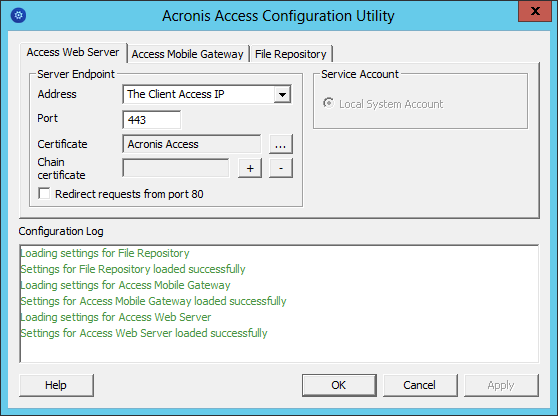558x416 pixels.
Task: Remove chain certificate with minus button
Action: click(x=281, y=168)
